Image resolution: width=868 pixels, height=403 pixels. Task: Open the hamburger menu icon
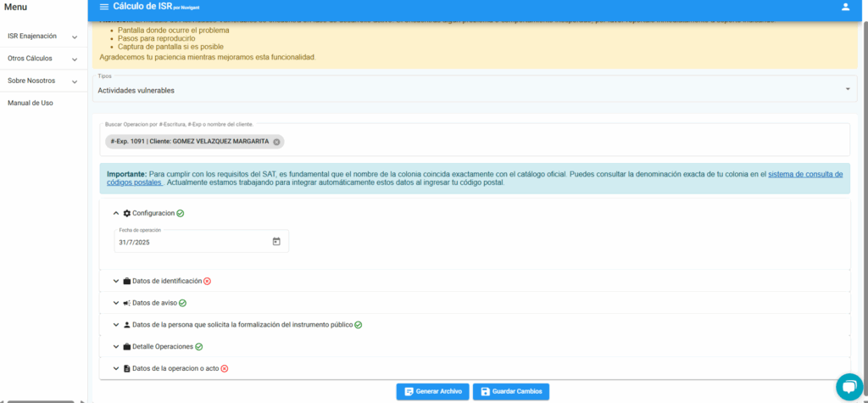(x=104, y=7)
